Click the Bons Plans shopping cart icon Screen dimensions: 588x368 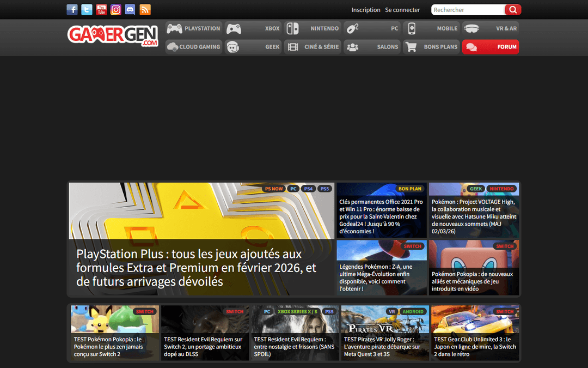point(412,47)
